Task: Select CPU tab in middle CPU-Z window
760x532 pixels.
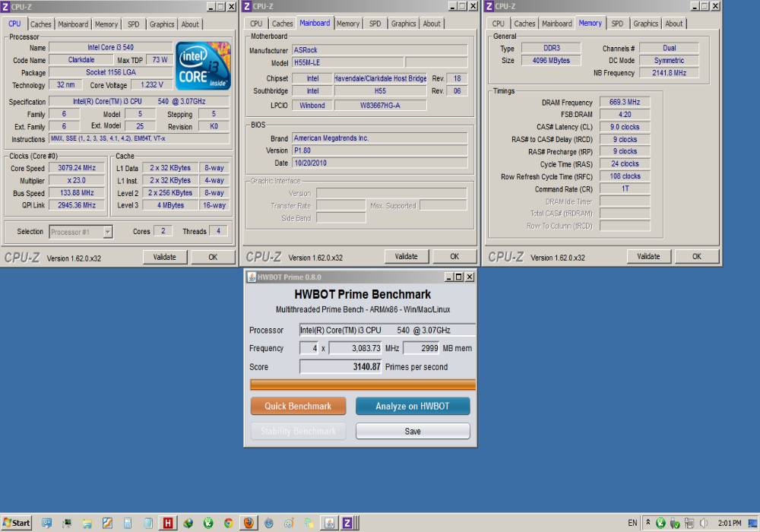Action: (x=256, y=24)
